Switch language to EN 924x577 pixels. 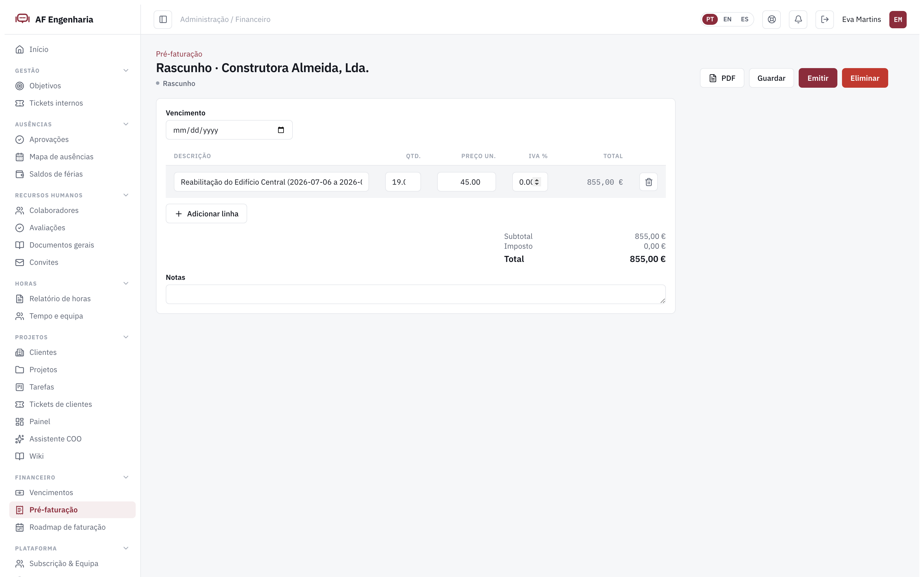pyautogui.click(x=727, y=19)
